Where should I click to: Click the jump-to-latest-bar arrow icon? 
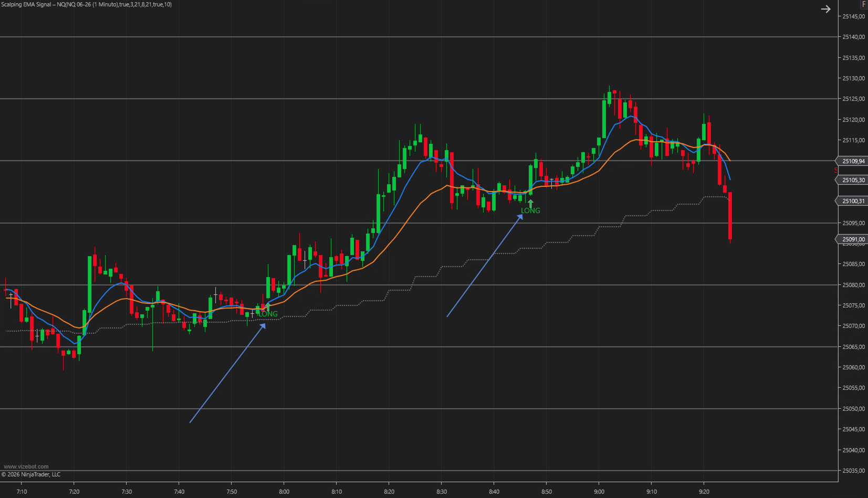[826, 9]
